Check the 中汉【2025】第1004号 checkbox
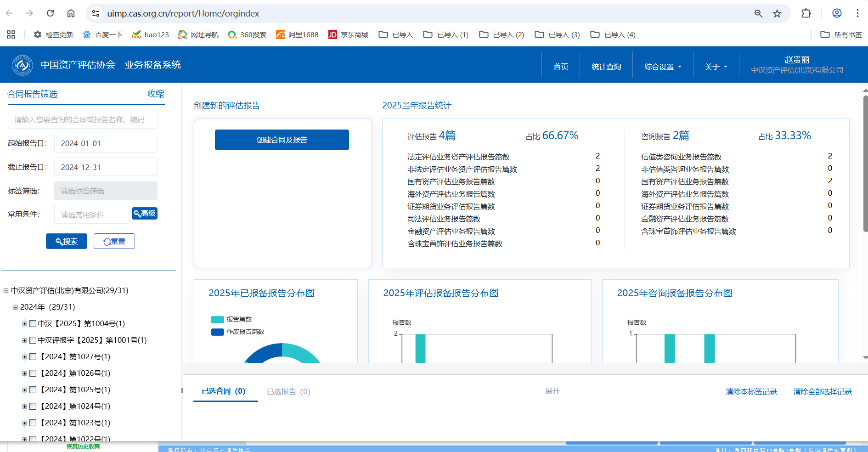 [x=33, y=324]
